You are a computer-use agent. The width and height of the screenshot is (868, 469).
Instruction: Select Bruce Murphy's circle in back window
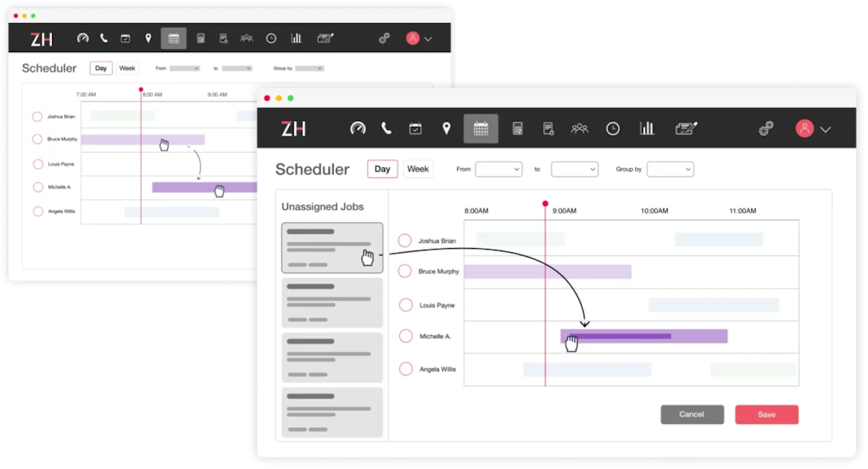38,139
